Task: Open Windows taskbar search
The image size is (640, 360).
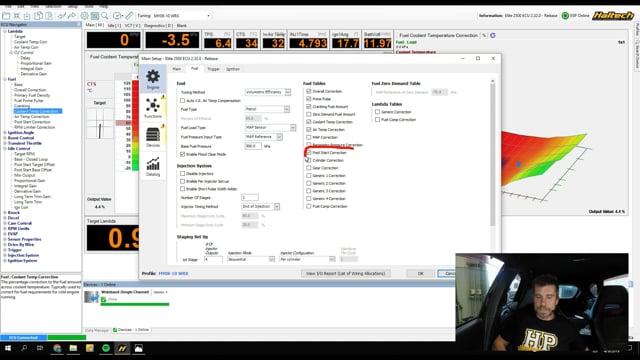Action: [x=24, y=348]
